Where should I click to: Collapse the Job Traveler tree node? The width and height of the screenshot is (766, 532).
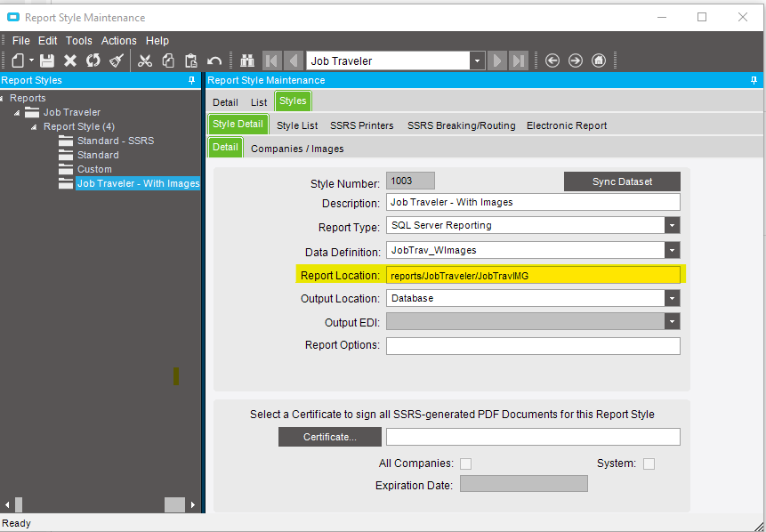17,113
